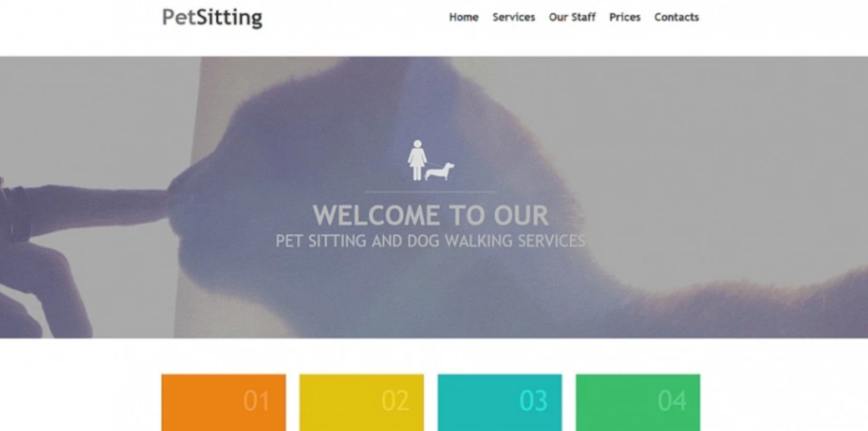Select the teal 03 tile

500,403
